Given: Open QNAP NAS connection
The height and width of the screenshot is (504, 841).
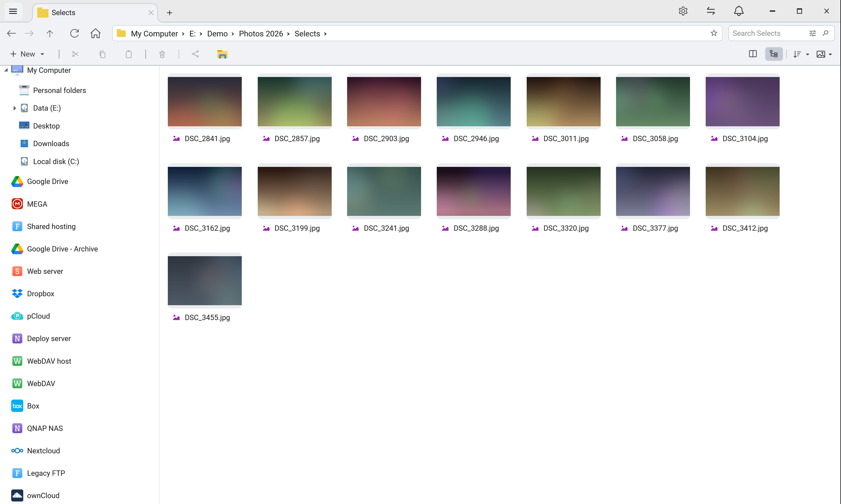Looking at the screenshot, I should coord(45,428).
